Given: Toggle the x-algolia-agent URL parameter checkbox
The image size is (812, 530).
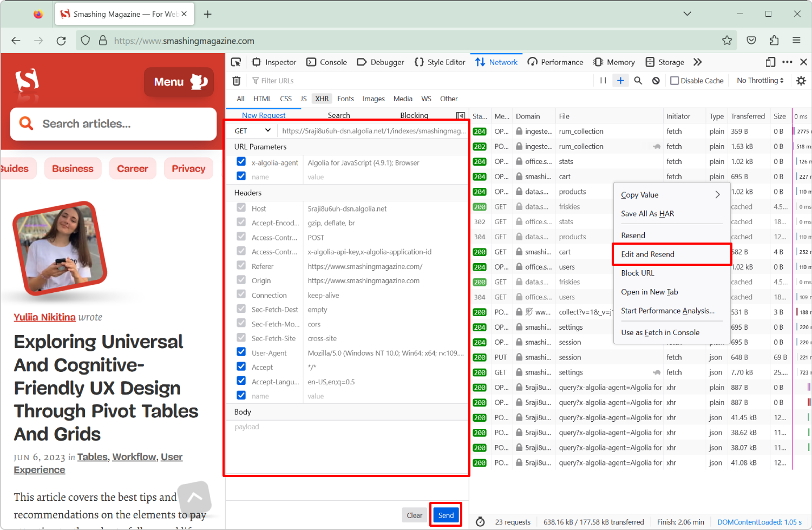Looking at the screenshot, I should (241, 161).
